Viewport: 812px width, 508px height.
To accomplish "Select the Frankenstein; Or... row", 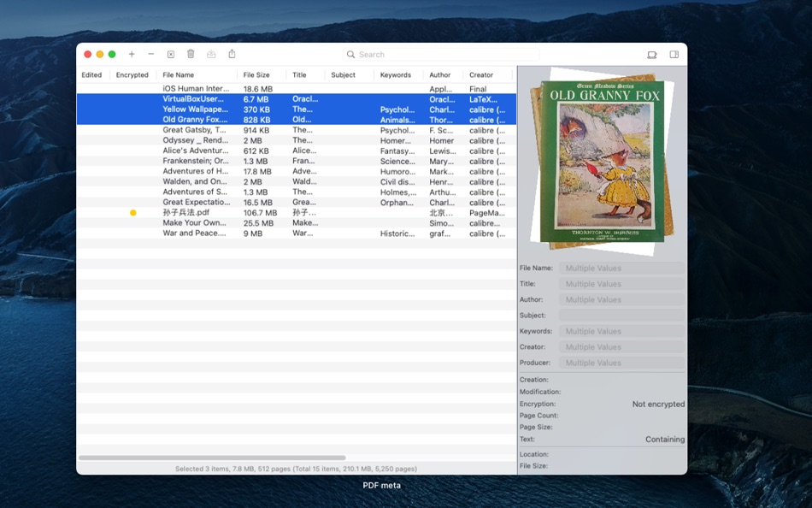I will pos(297,162).
